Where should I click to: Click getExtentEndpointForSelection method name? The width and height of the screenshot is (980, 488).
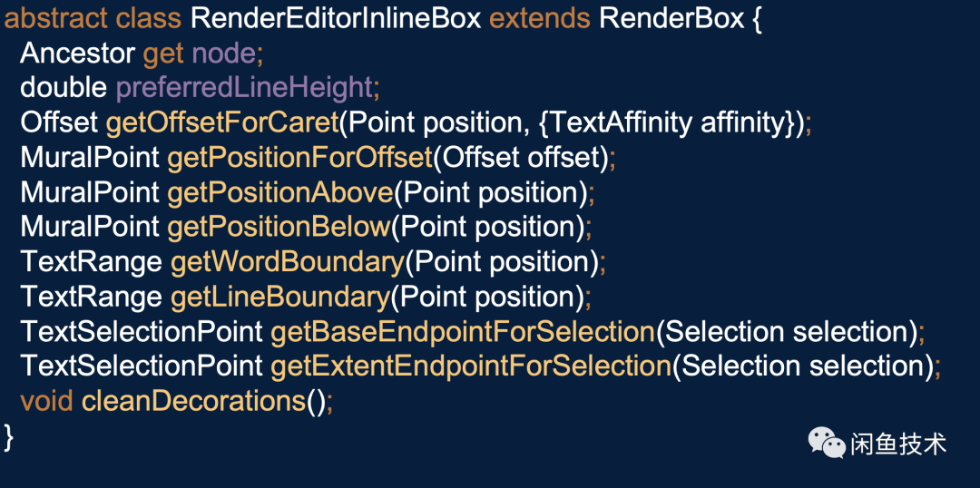(471, 366)
